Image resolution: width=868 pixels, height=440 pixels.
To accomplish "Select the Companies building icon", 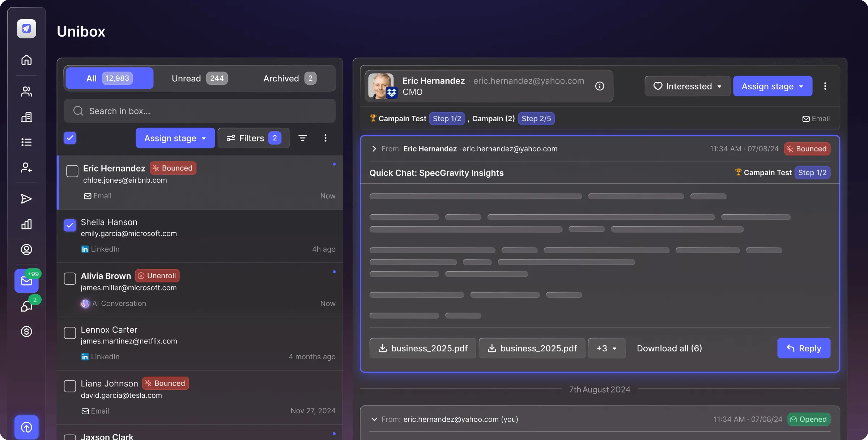I will coord(26,117).
